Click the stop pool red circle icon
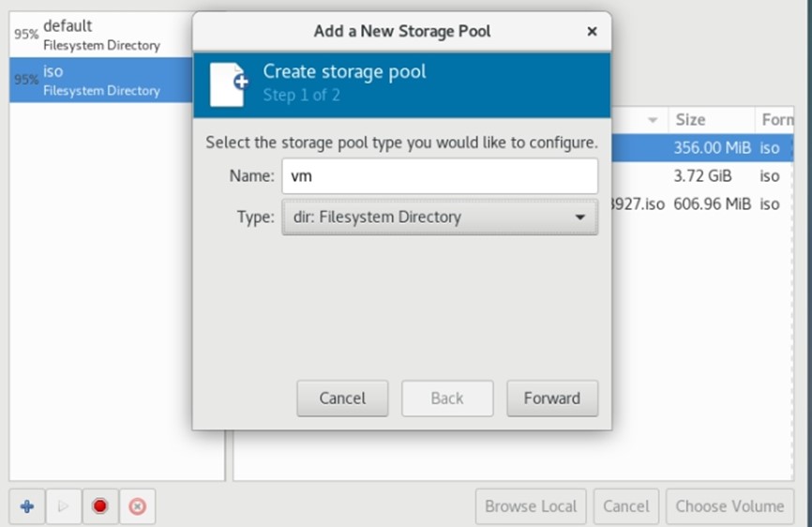 [100, 506]
